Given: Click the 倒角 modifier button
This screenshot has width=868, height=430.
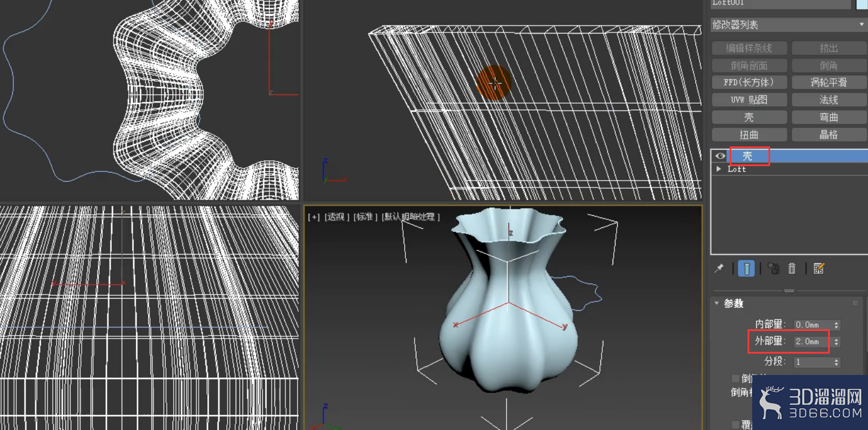Looking at the screenshot, I should coord(829,65).
